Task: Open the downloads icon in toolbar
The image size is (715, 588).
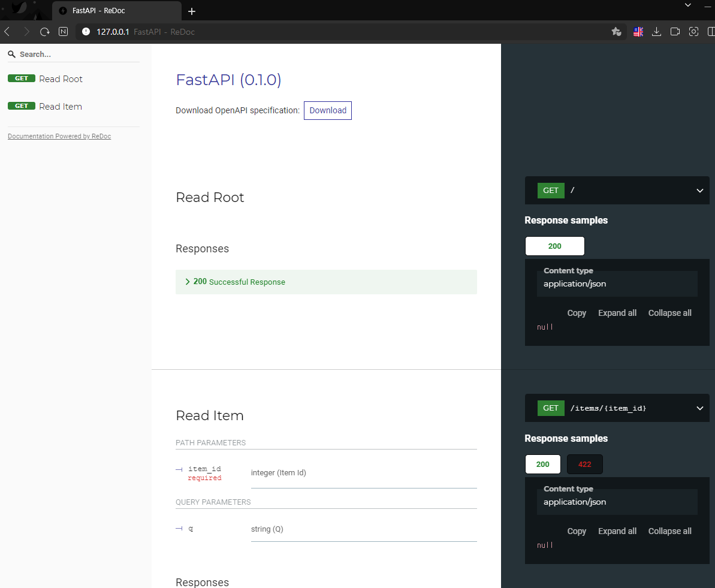Action: [657, 32]
